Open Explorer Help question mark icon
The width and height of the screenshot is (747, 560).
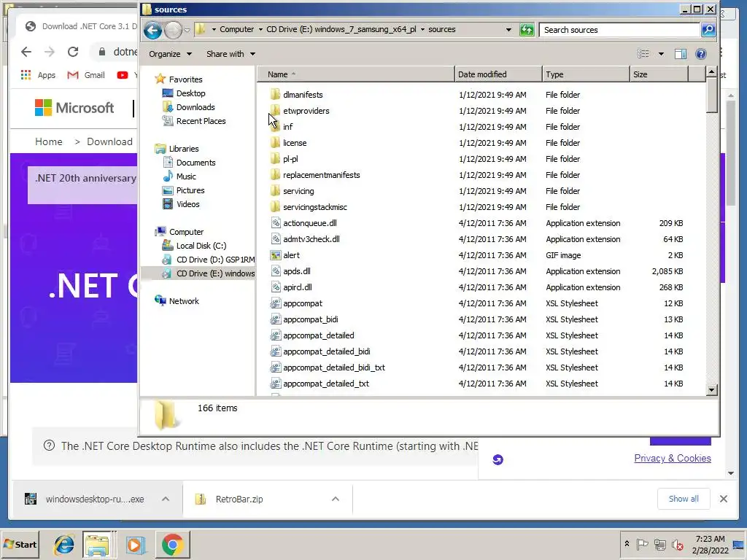tap(701, 54)
